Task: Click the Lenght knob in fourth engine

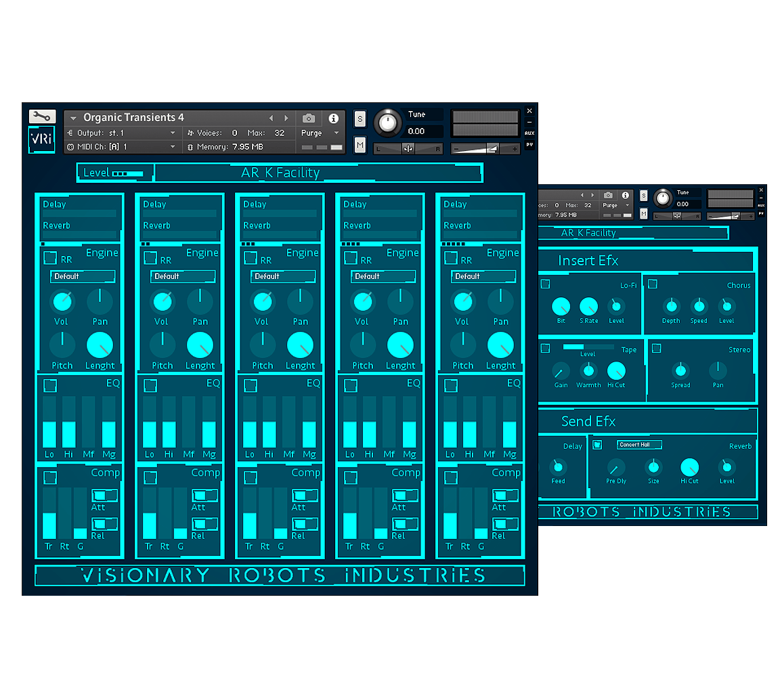Action: pos(400,345)
